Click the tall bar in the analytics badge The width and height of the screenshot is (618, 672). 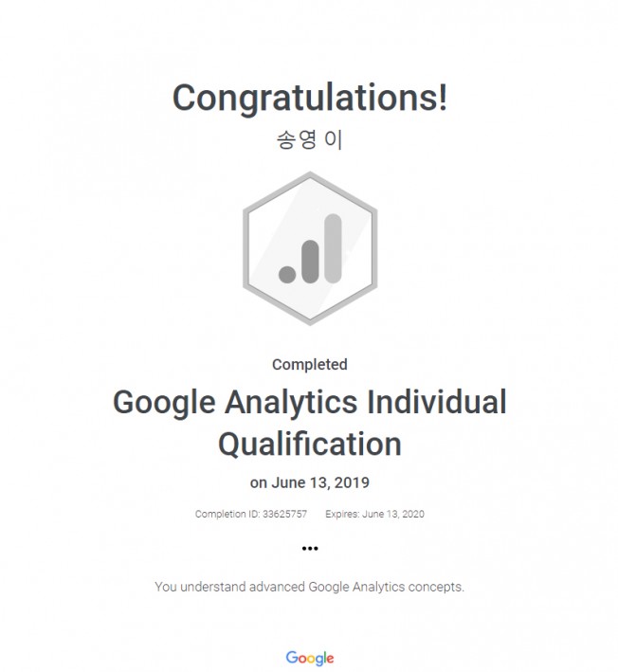[333, 249]
